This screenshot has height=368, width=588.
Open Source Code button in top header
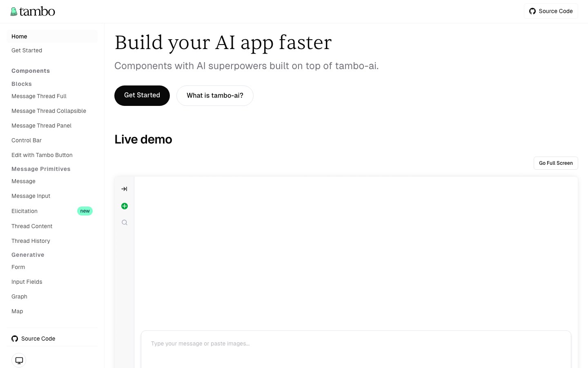click(x=551, y=11)
